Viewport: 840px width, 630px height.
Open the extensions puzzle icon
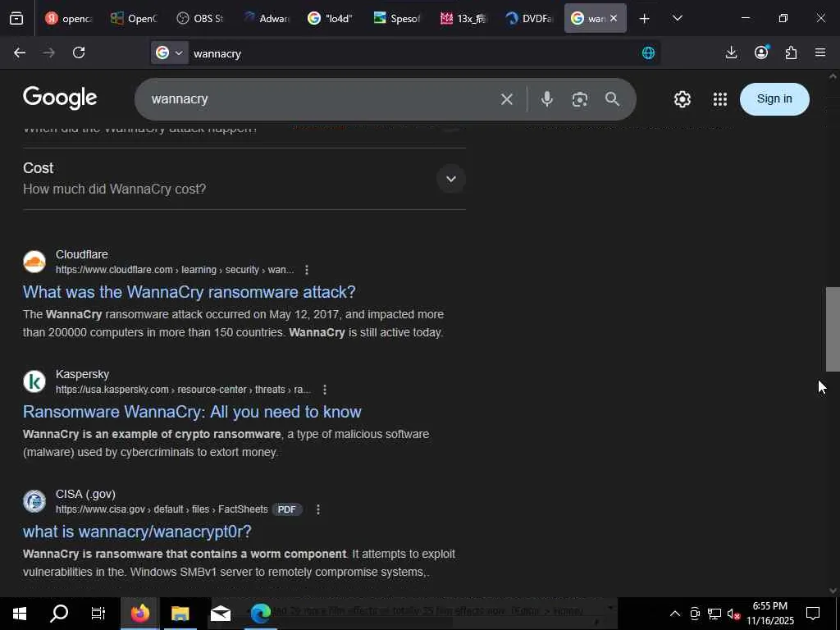click(792, 52)
